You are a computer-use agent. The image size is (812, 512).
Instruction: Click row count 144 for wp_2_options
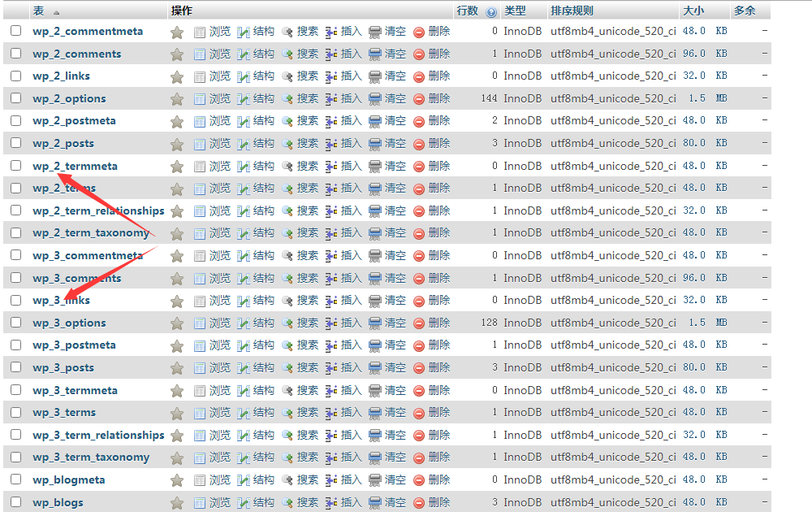(490, 98)
